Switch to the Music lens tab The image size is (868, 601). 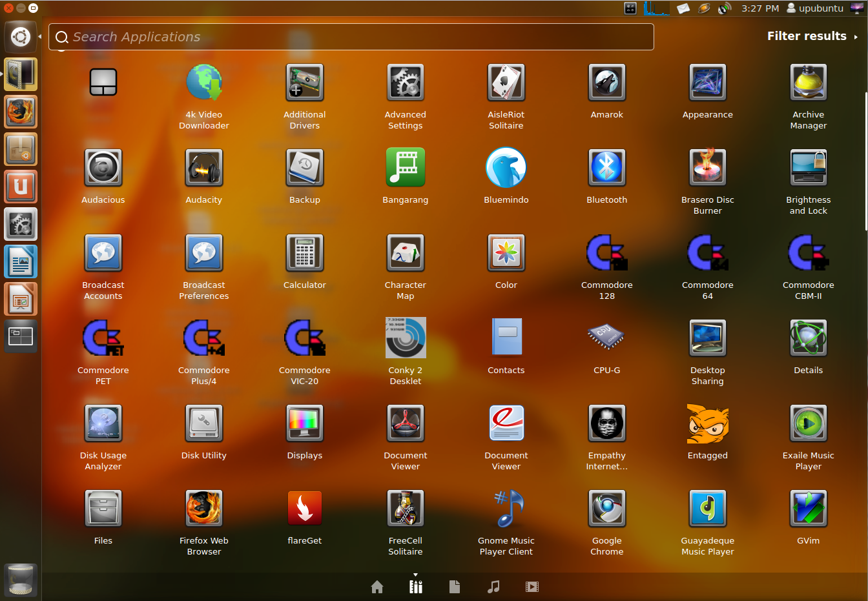tap(493, 586)
